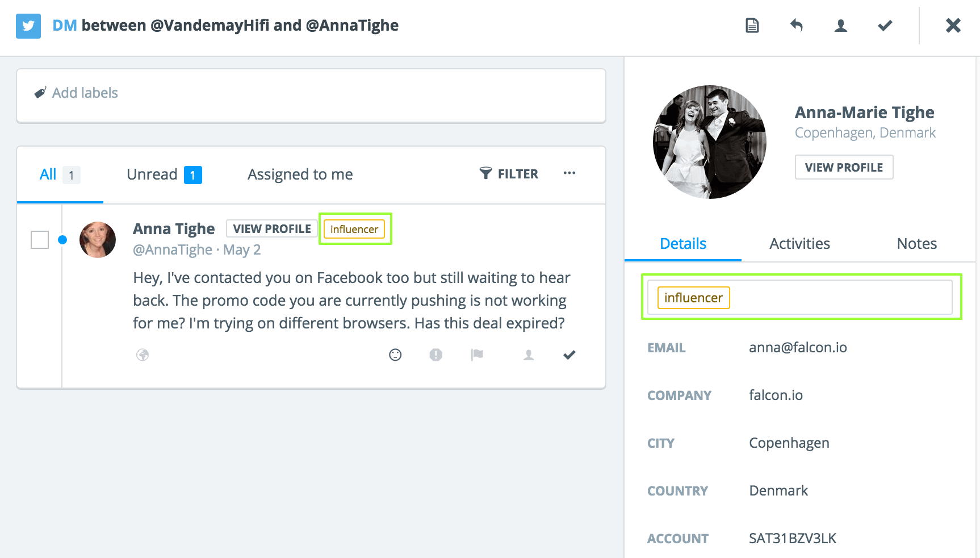Flag the message with the flag icon
The width and height of the screenshot is (980, 558).
pos(477,355)
